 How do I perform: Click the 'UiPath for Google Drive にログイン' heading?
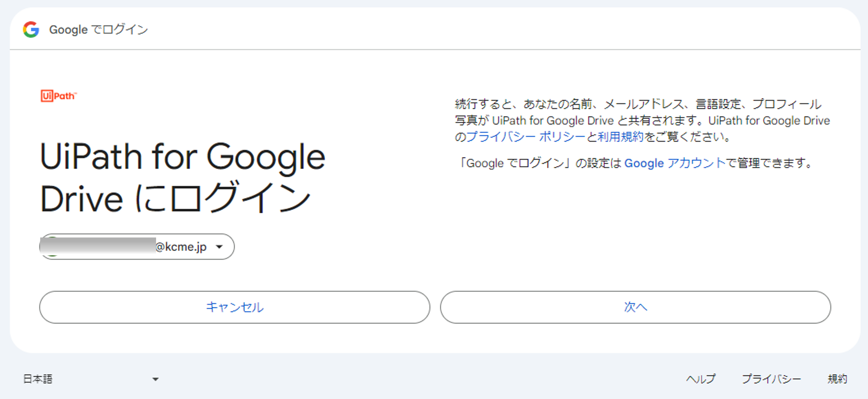(x=182, y=177)
